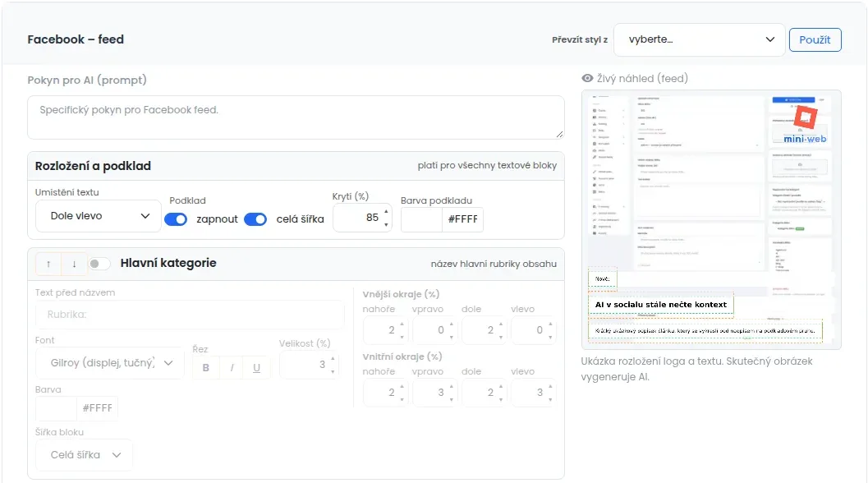Click Vnější okraje vpravo stepper
The height and width of the screenshot is (483, 868).
[434, 330]
